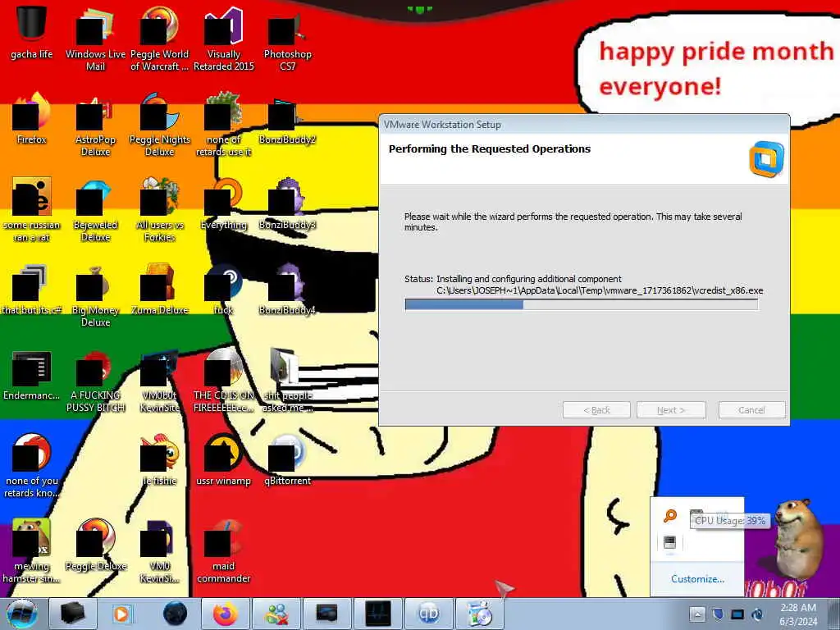Viewport: 840px width, 630px height.
Task: Click the dark monitor taskbar icon
Action: [327, 614]
